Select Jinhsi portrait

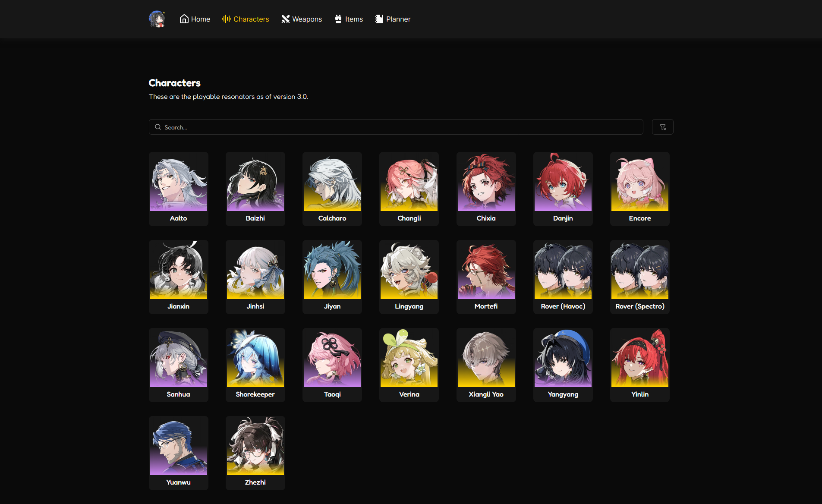click(x=255, y=270)
